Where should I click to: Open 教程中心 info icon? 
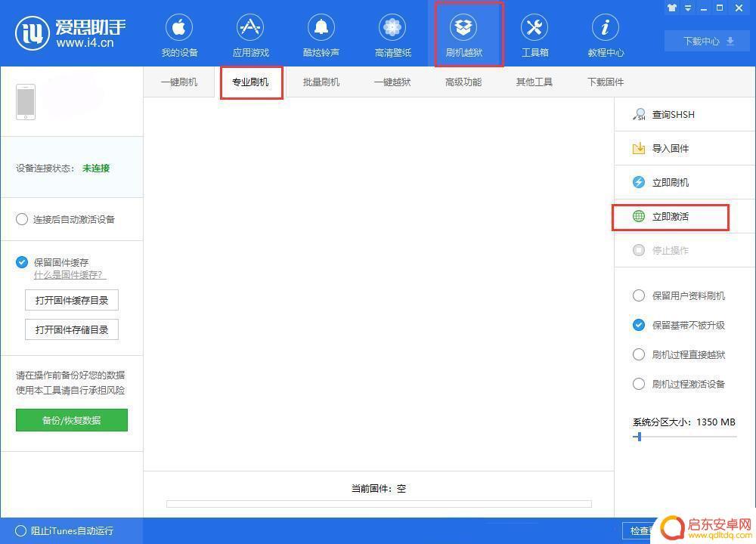(x=605, y=27)
